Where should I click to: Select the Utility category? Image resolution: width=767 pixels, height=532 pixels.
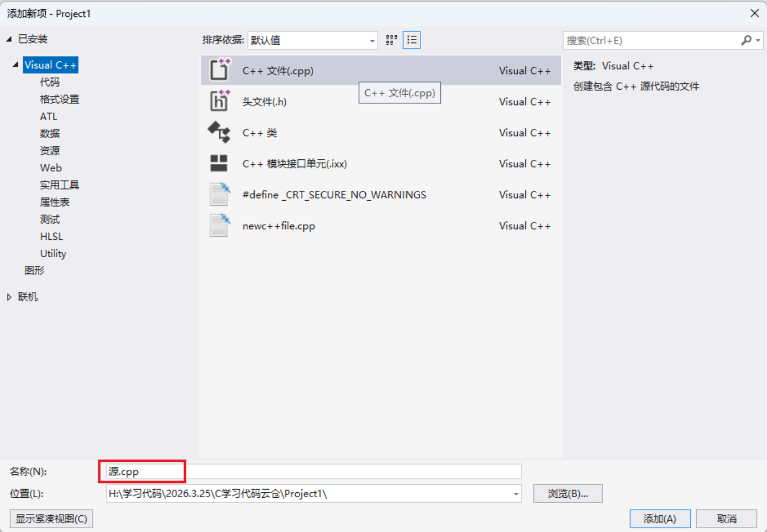pyautogui.click(x=53, y=253)
